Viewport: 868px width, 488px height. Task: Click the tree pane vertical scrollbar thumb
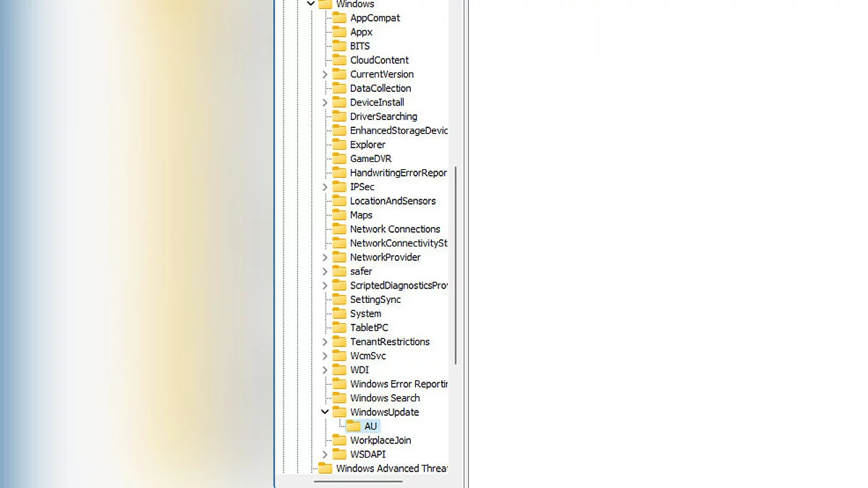[456, 265]
